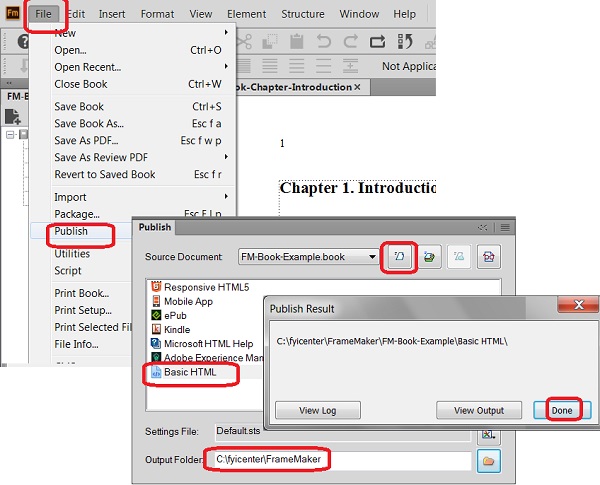Image resolution: width=600 pixels, height=485 pixels.
Task: Click the browse Output Folder icon
Action: tap(489, 461)
